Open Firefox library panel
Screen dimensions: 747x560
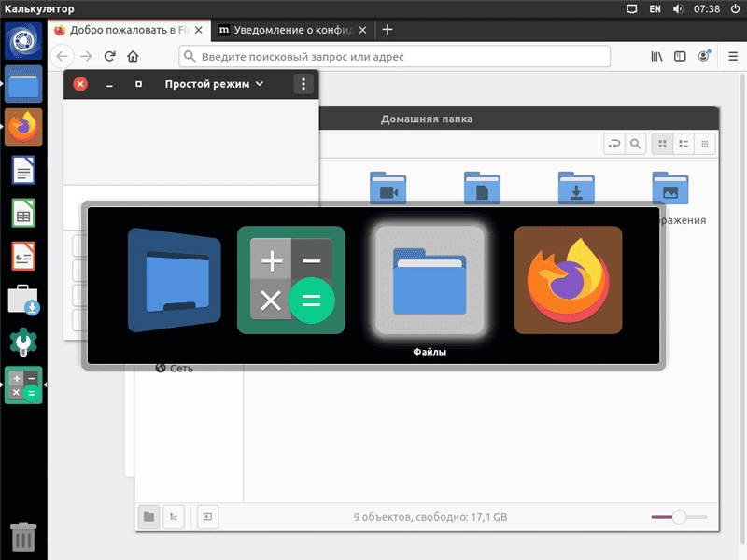pos(656,56)
